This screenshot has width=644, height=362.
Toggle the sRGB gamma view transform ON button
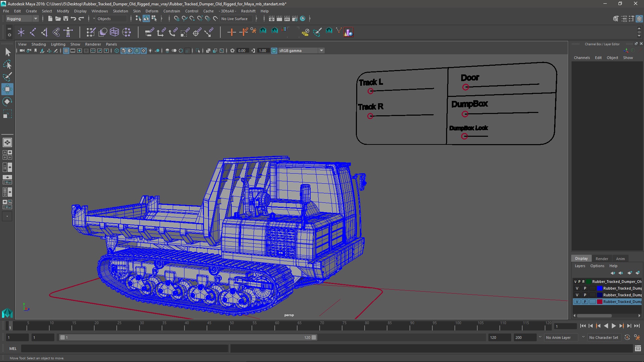pyautogui.click(x=274, y=51)
